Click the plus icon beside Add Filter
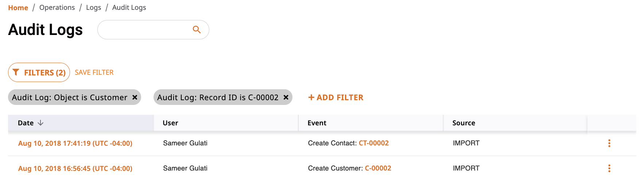This screenshot has width=644, height=180. 311,97
